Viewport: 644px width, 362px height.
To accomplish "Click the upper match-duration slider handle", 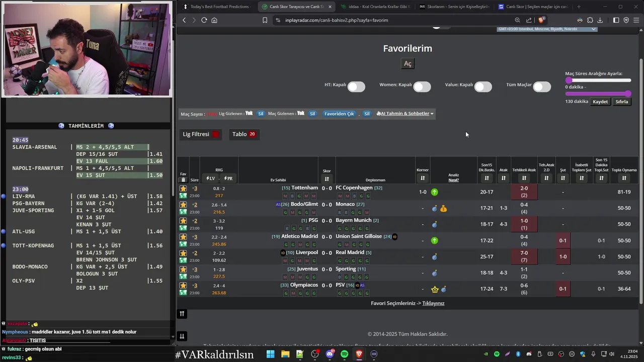I will tap(569, 80).
